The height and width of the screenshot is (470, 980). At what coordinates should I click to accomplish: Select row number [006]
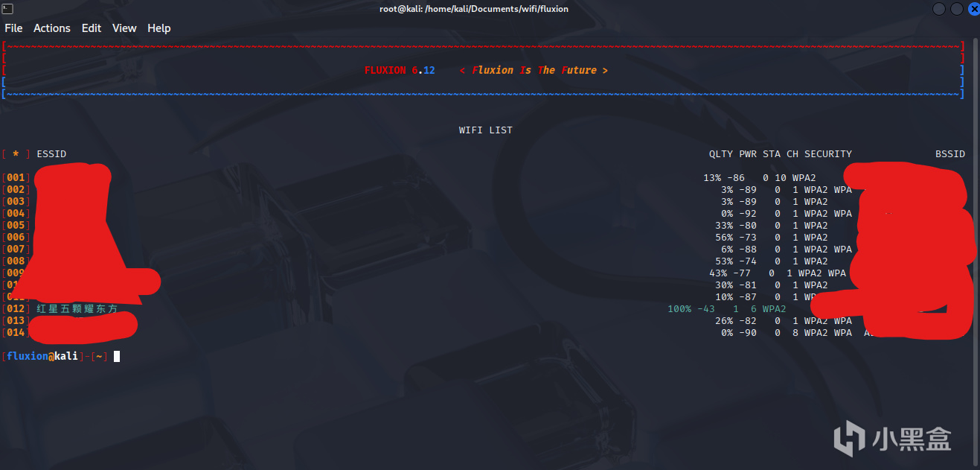pyautogui.click(x=16, y=238)
